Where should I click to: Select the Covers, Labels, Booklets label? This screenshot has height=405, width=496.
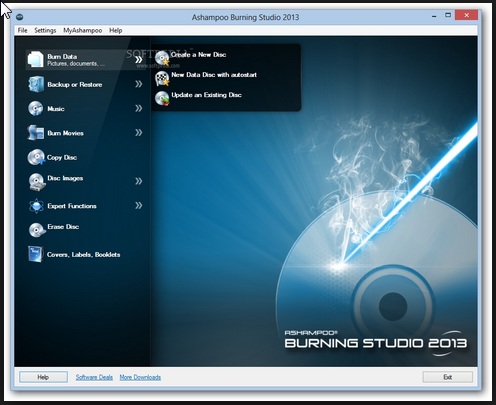click(83, 255)
